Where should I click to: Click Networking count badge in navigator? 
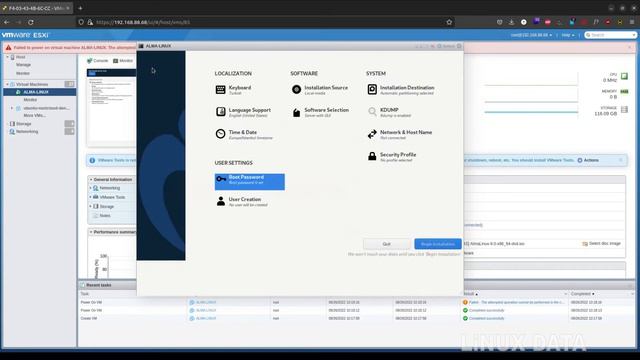pyautogui.click(x=69, y=131)
